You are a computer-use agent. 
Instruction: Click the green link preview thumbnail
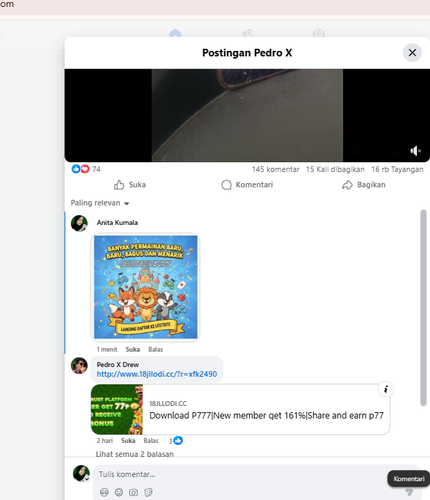(117, 409)
